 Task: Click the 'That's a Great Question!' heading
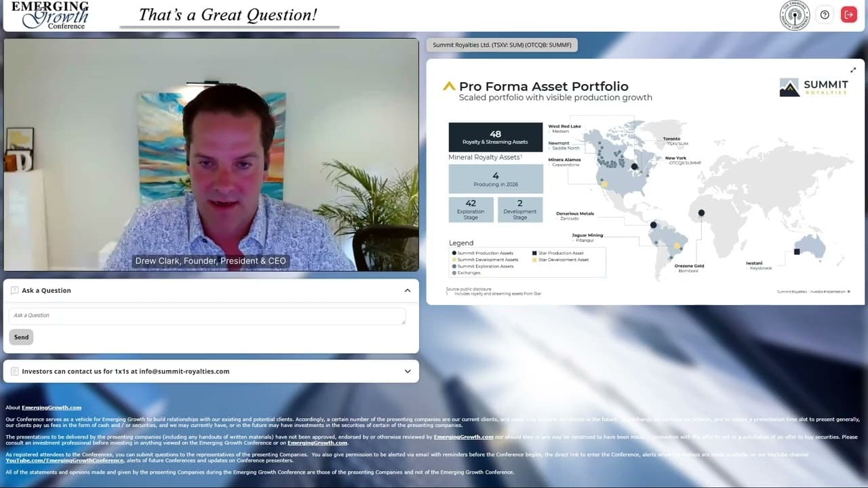228,15
